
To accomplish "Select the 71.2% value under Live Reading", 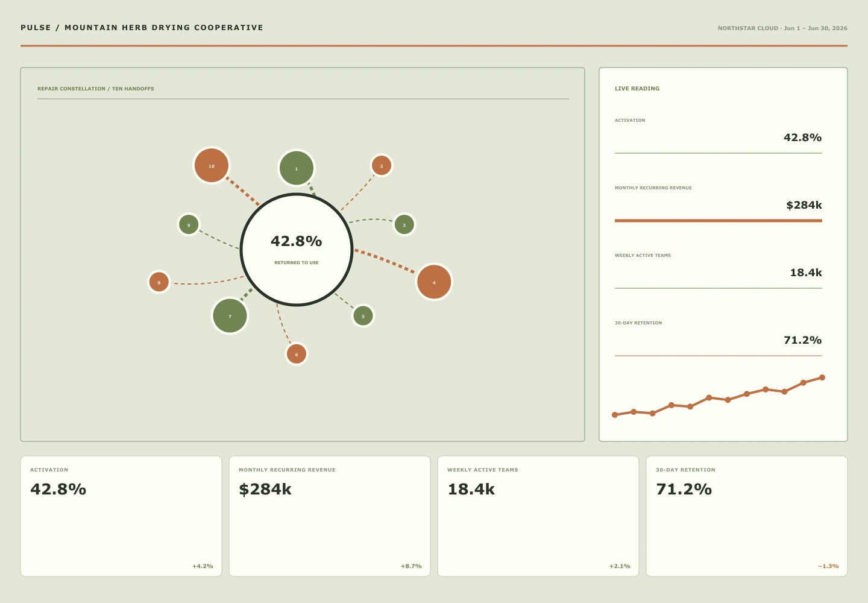I will click(802, 340).
